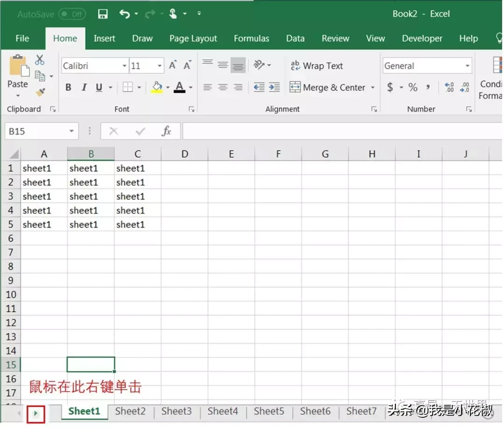Viewport: 504px width, 428px height.
Task: Click the Cut scissors icon
Action: [40, 60]
